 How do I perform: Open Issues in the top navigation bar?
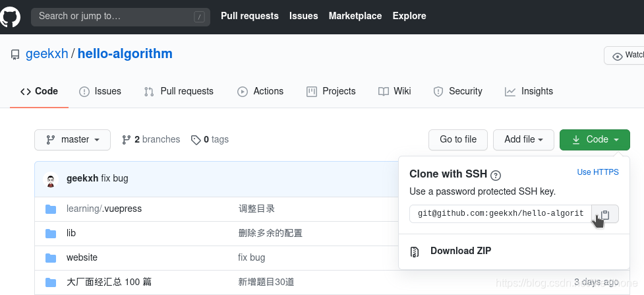tap(303, 16)
